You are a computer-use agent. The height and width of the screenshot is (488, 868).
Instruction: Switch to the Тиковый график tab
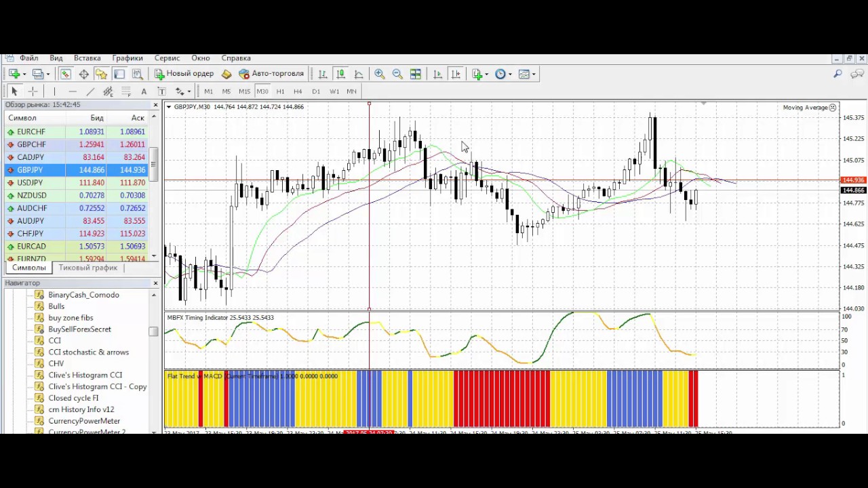(x=88, y=268)
